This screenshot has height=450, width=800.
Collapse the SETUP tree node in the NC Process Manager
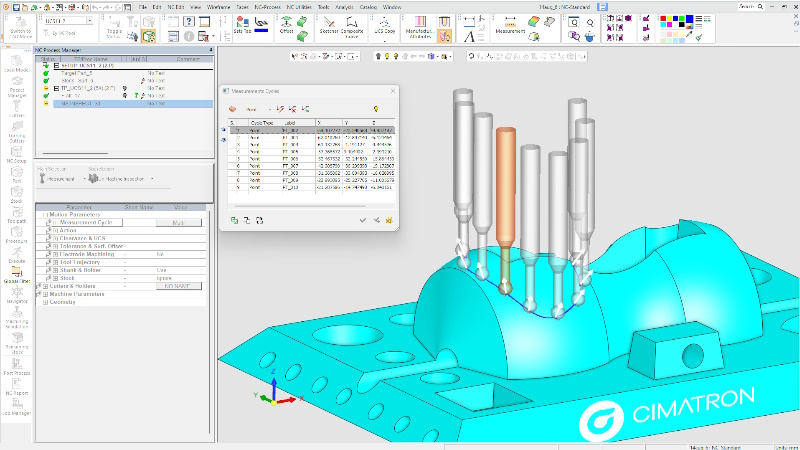tap(56, 66)
